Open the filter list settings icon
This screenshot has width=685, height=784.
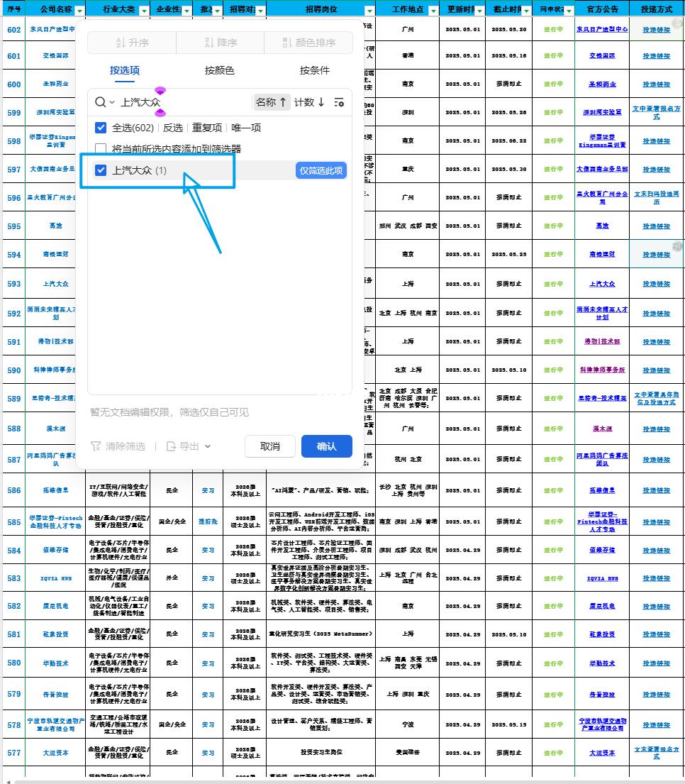coord(339,102)
